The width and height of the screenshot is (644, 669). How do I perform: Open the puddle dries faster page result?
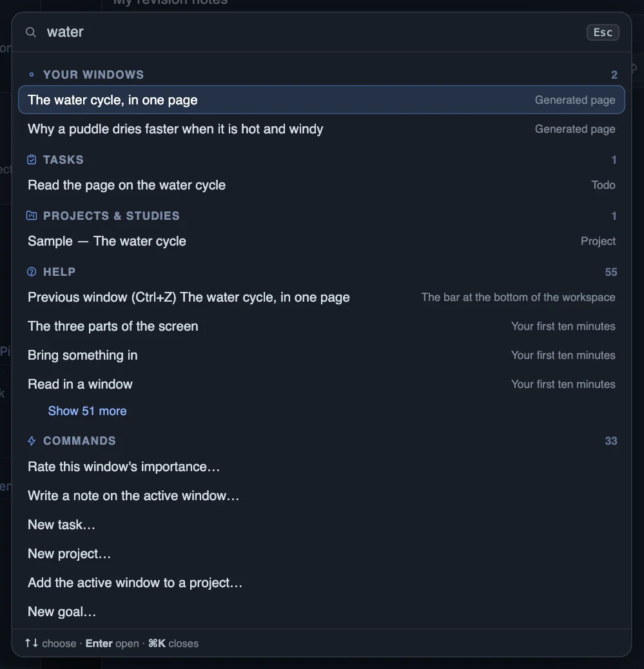(x=322, y=129)
